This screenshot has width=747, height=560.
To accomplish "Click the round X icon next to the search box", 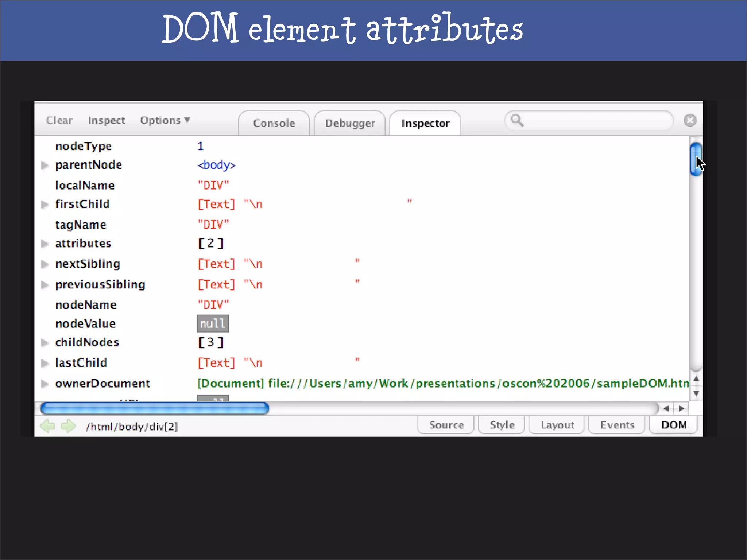I will [690, 120].
